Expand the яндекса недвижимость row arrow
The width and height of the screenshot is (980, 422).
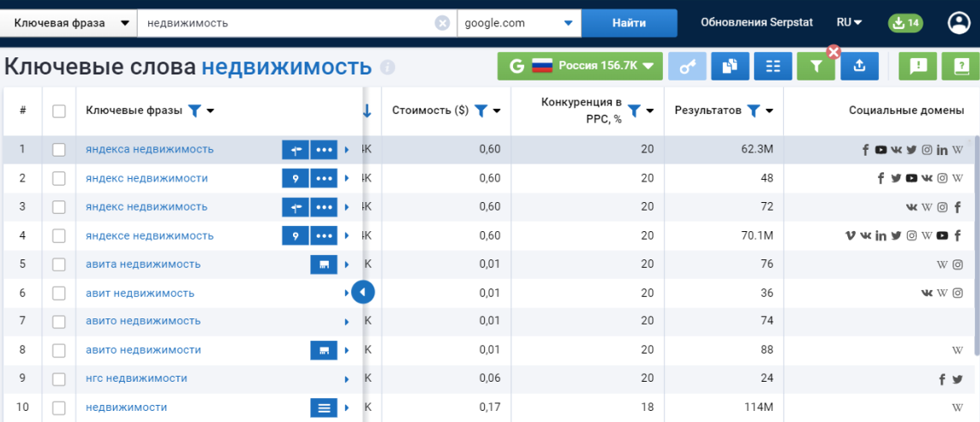coord(347,150)
